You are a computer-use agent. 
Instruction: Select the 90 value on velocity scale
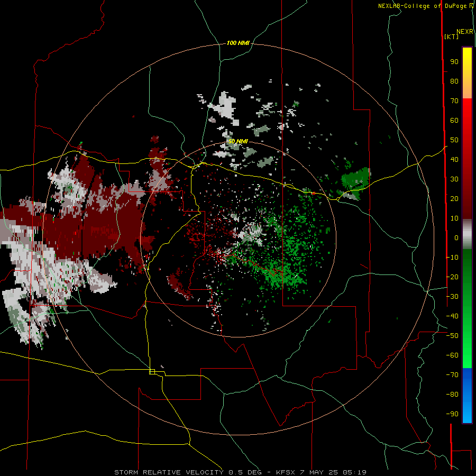point(454,62)
